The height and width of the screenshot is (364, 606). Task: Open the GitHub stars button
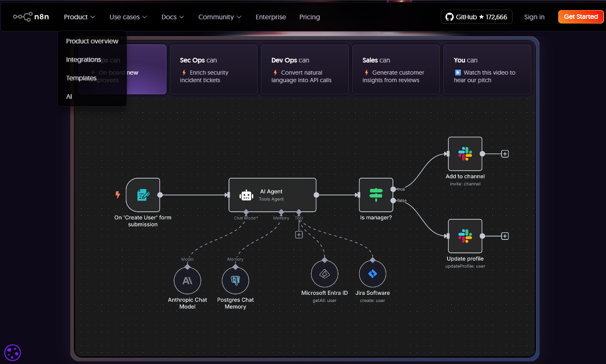[476, 17]
